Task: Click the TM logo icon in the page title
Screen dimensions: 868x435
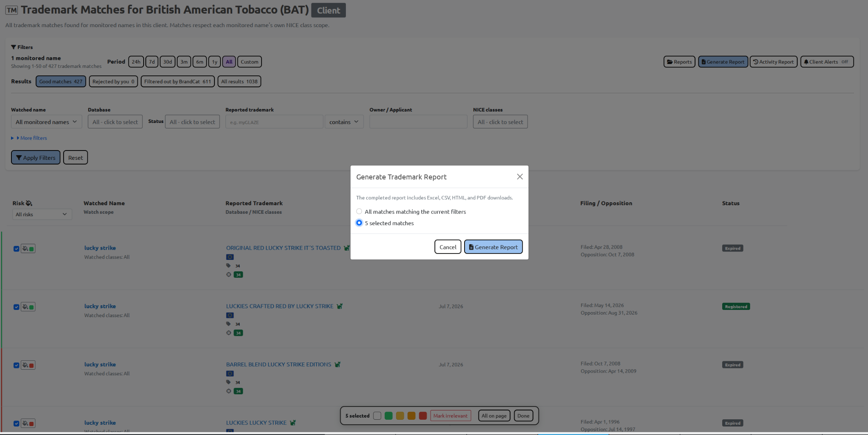Action: point(11,10)
